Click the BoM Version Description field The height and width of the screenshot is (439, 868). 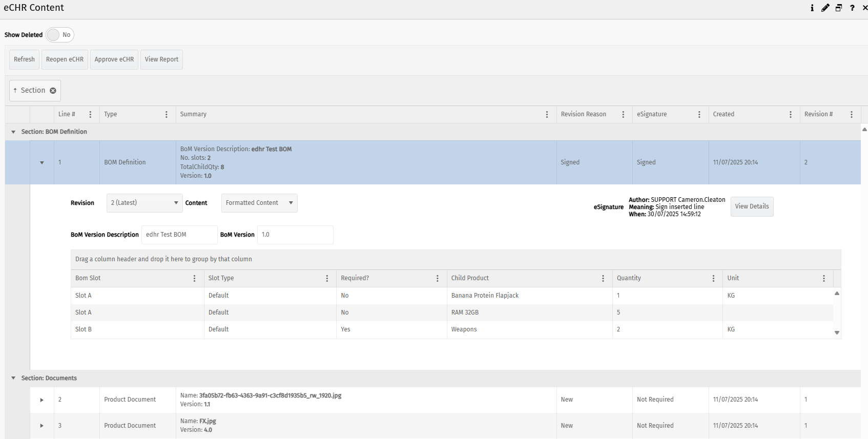pyautogui.click(x=179, y=235)
